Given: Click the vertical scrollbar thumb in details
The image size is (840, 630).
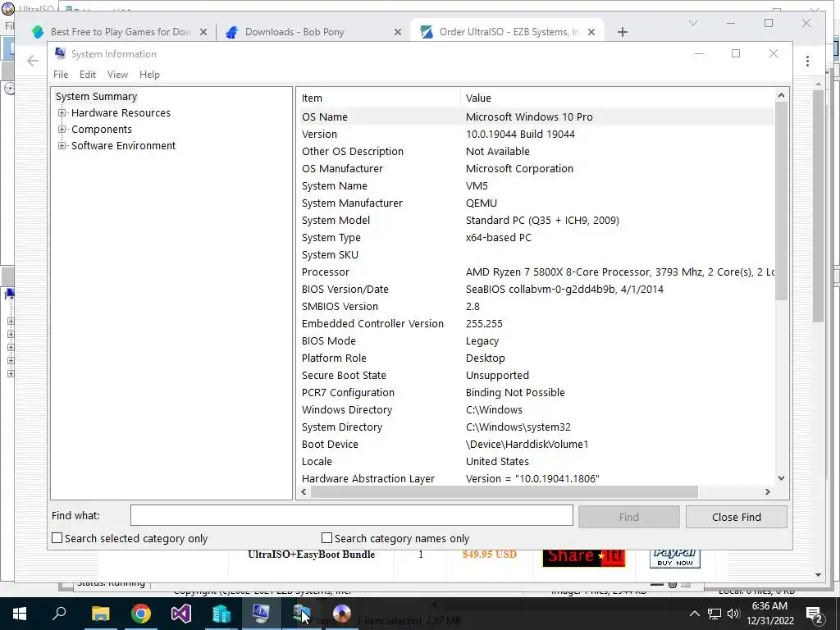Looking at the screenshot, I should pyautogui.click(x=781, y=201).
